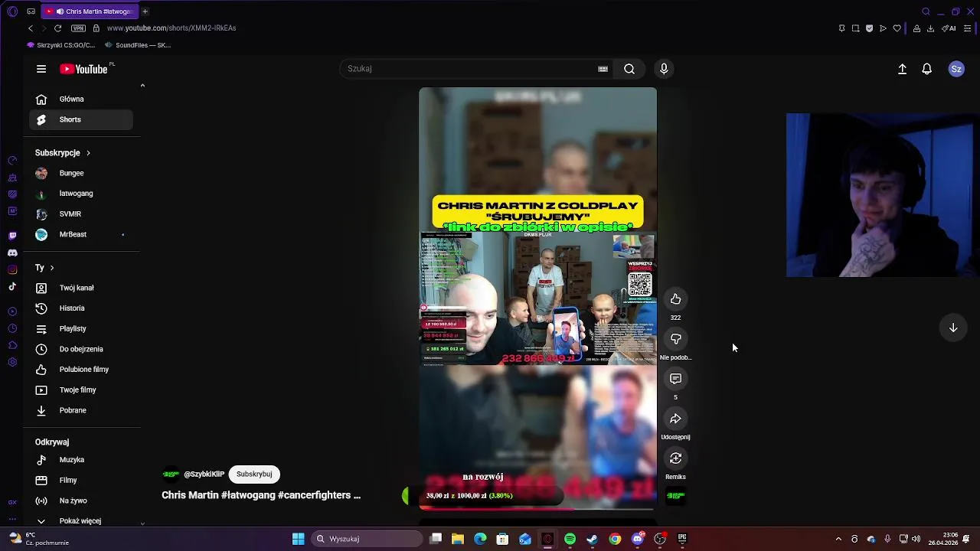Add page to bookmarks with heart icon
980x551 pixels.
[897, 28]
